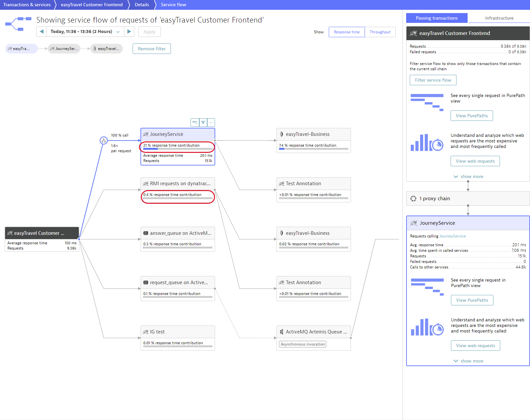View PurePaths in JourneyService panel
Screen dimensions: 530x420
point(472,300)
